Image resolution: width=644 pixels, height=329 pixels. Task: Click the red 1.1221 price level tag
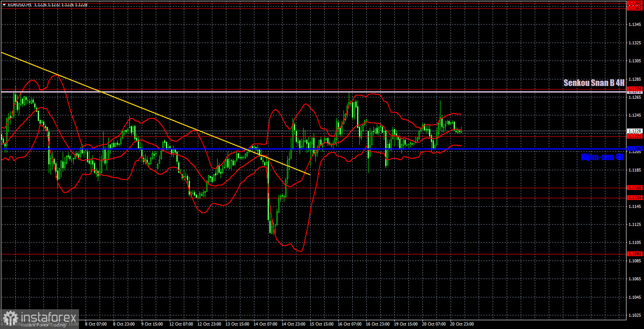tap(635, 136)
